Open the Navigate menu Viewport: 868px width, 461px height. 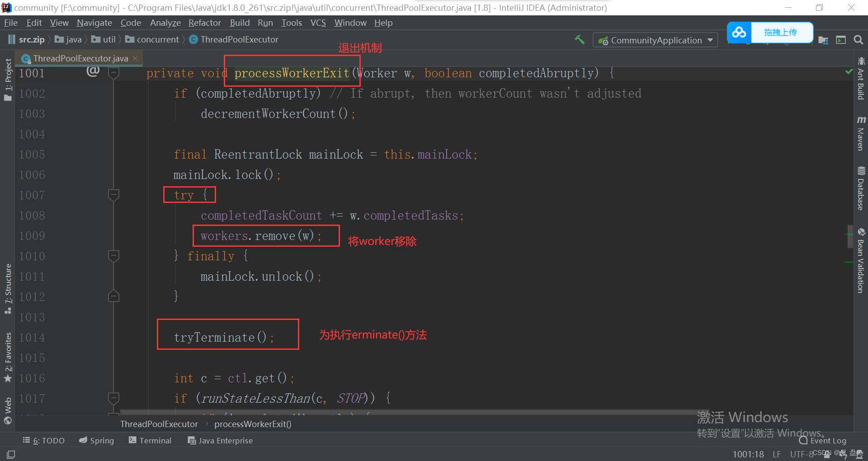pos(94,23)
